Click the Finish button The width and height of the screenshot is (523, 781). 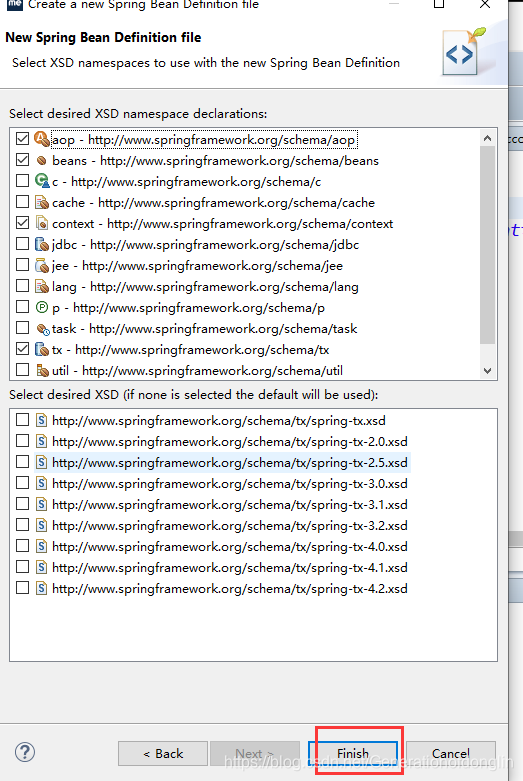click(353, 754)
